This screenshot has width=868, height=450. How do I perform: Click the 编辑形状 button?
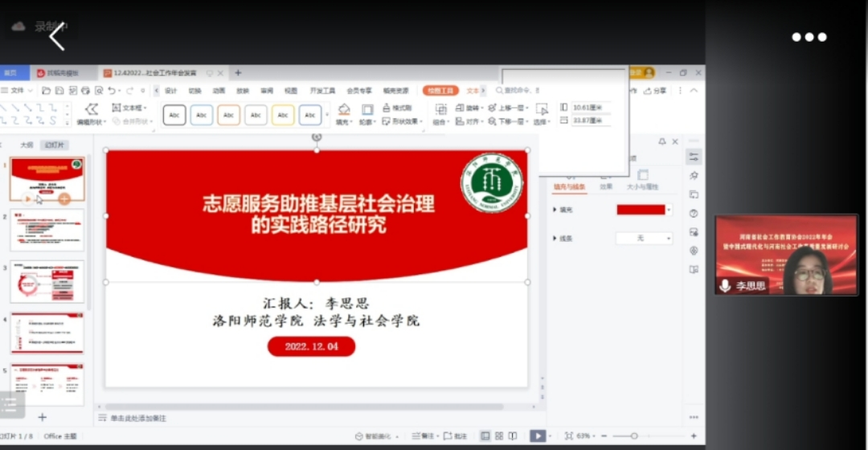click(91, 114)
